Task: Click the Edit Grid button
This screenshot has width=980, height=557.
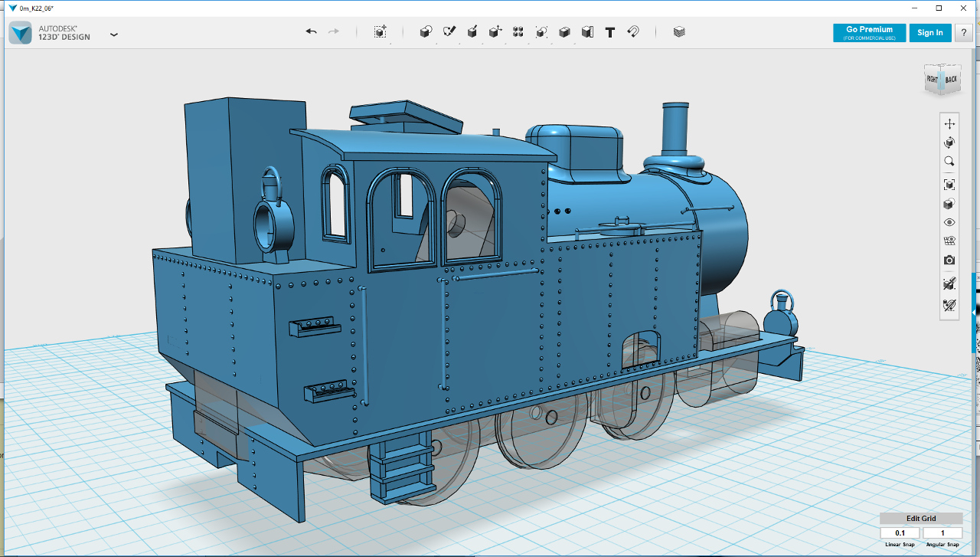Action: [921, 519]
